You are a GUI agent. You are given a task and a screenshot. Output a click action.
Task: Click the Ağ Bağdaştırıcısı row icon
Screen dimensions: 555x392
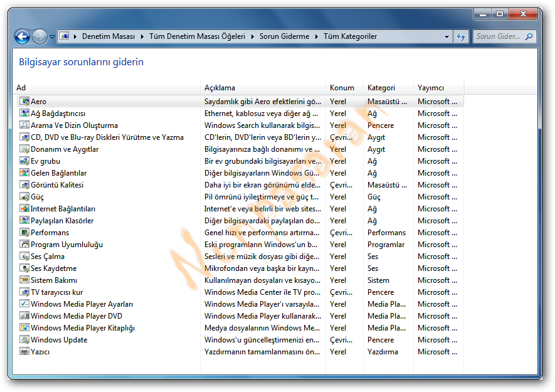point(24,114)
